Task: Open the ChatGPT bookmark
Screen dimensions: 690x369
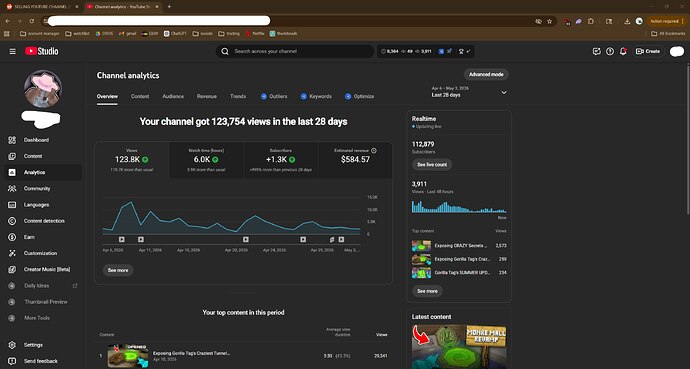Action: 175,33
